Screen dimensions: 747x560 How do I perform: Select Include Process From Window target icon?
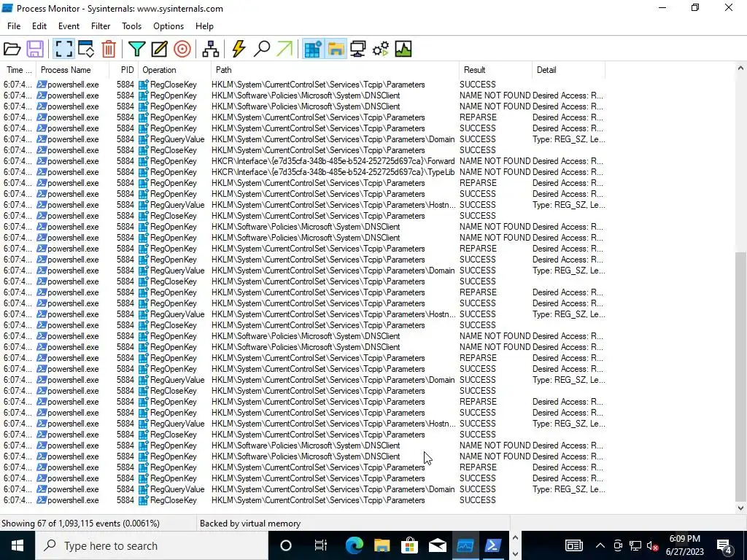pos(182,49)
